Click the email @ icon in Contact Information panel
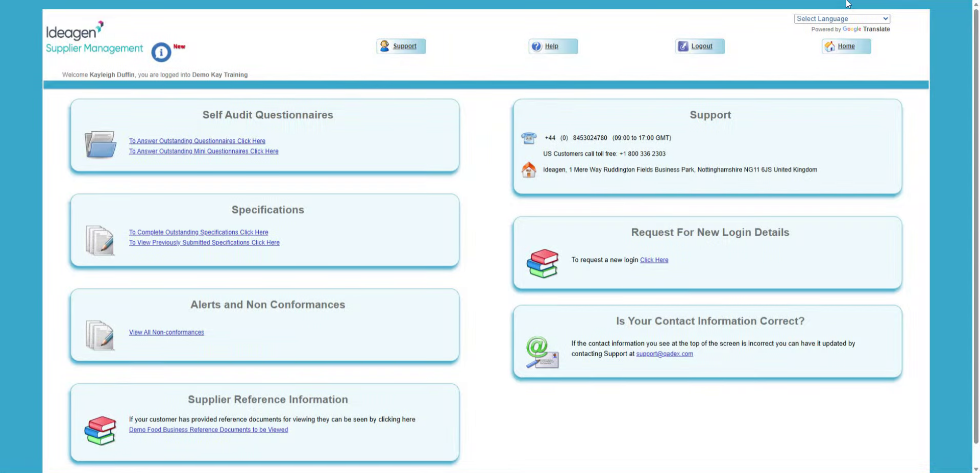This screenshot has width=980, height=473. 543,352
